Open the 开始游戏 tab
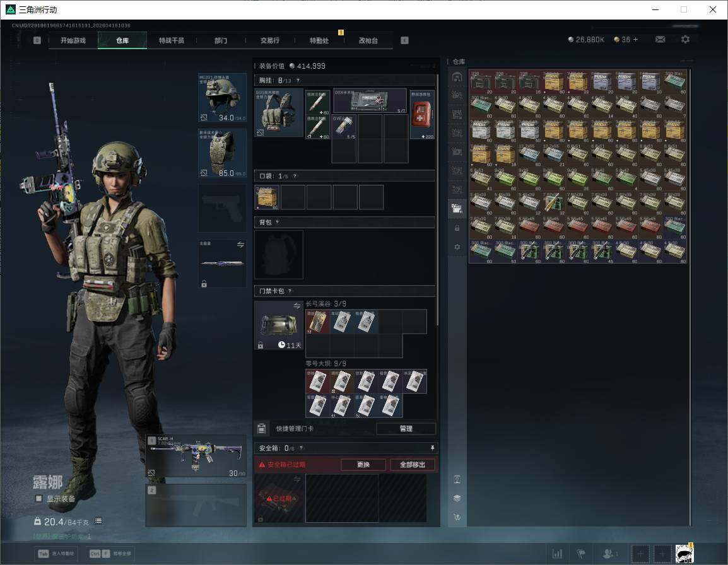The height and width of the screenshot is (565, 728). pyautogui.click(x=73, y=40)
